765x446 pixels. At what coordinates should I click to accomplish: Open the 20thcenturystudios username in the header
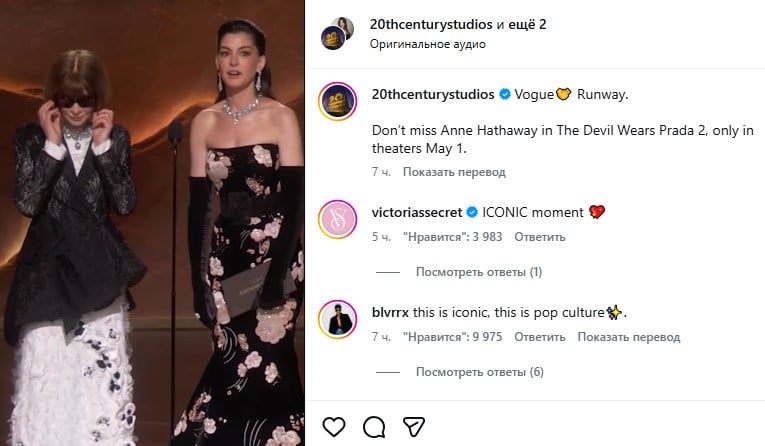(x=428, y=24)
